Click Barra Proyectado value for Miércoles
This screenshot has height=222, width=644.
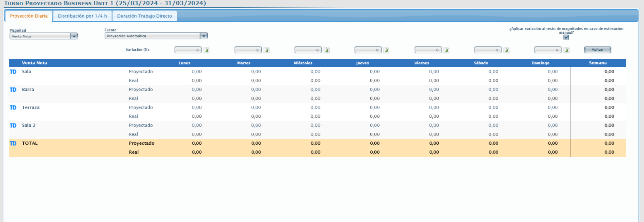coord(316,90)
